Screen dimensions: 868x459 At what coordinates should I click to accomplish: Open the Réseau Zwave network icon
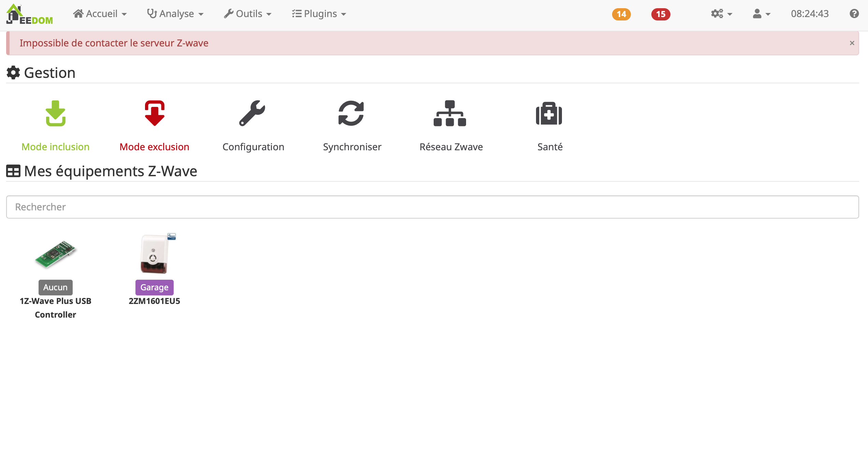click(x=450, y=114)
